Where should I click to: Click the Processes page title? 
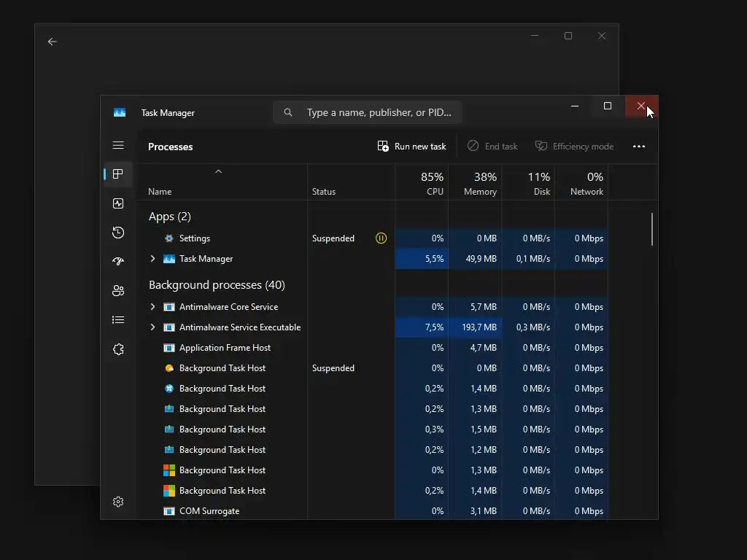(x=171, y=147)
